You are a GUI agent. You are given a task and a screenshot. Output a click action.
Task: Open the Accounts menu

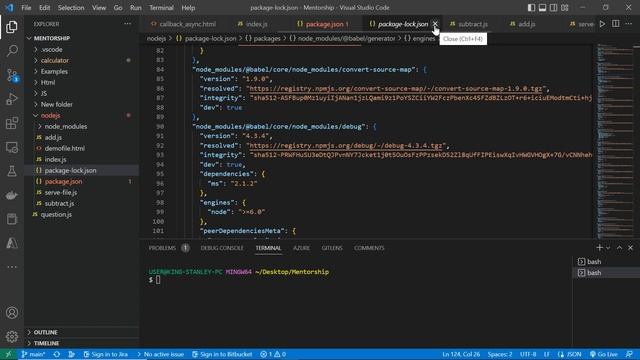click(12, 313)
